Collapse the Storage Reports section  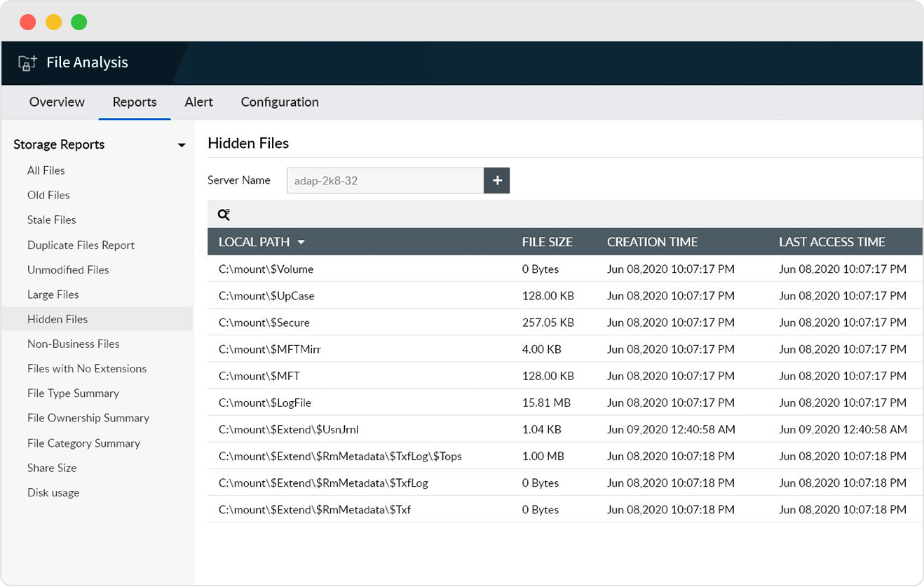point(182,144)
